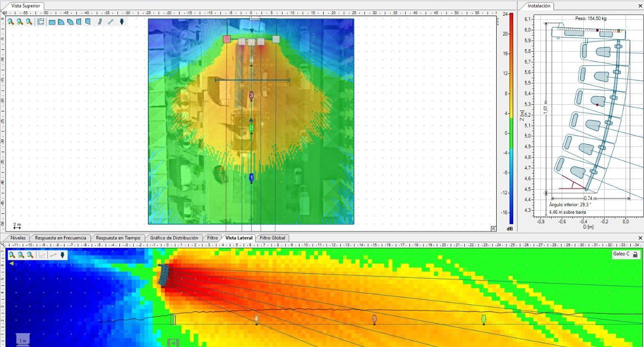Image resolution: width=644 pixels, height=347 pixels.
Task: Click zoom in magnifier in Vista Superior toolbar
Action: [x=10, y=22]
